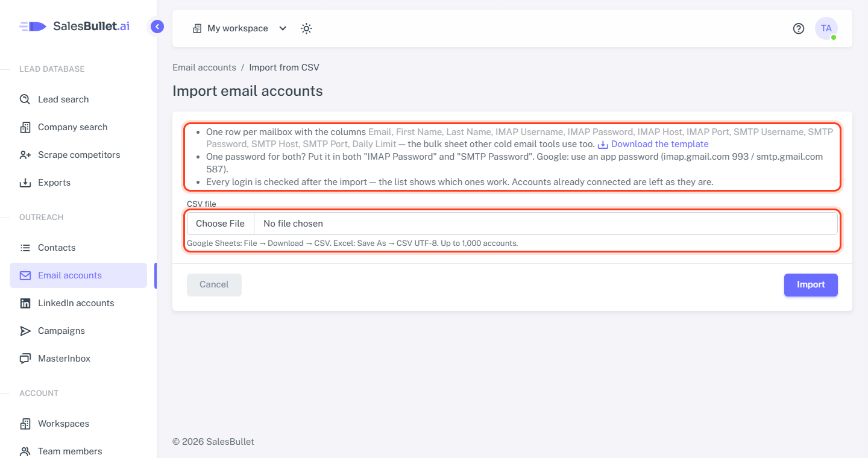Click the workspace building icon in the top bar
Image resolution: width=868 pixels, height=458 pixels.
(x=197, y=28)
